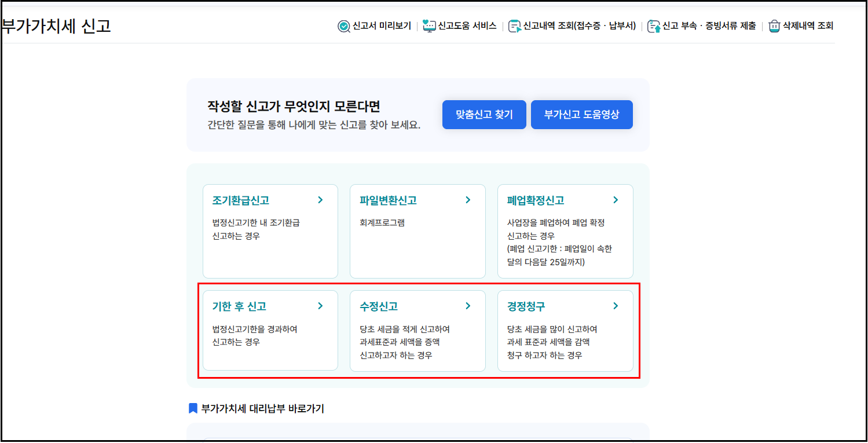Click the 삭제내역 조회 trash bin icon
Screen dimensions: 868x443
point(774,26)
